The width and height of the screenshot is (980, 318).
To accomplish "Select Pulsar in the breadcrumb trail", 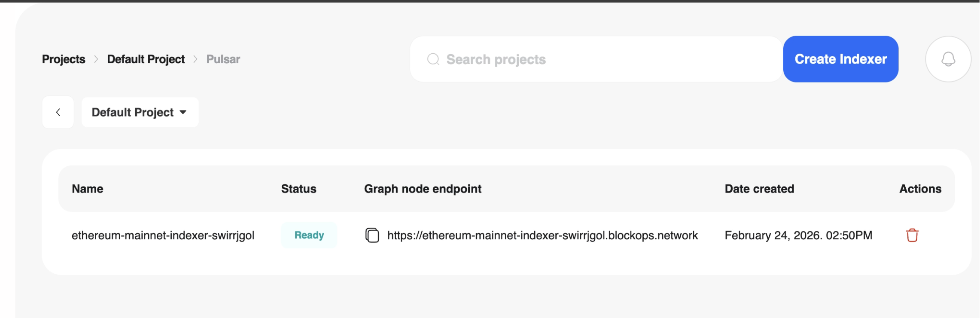I will click(222, 59).
